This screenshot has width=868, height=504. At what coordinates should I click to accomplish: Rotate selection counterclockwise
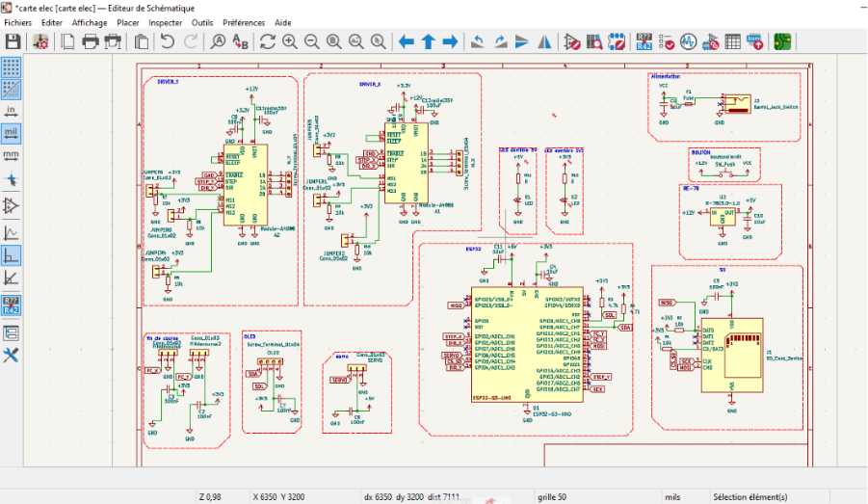[478, 41]
